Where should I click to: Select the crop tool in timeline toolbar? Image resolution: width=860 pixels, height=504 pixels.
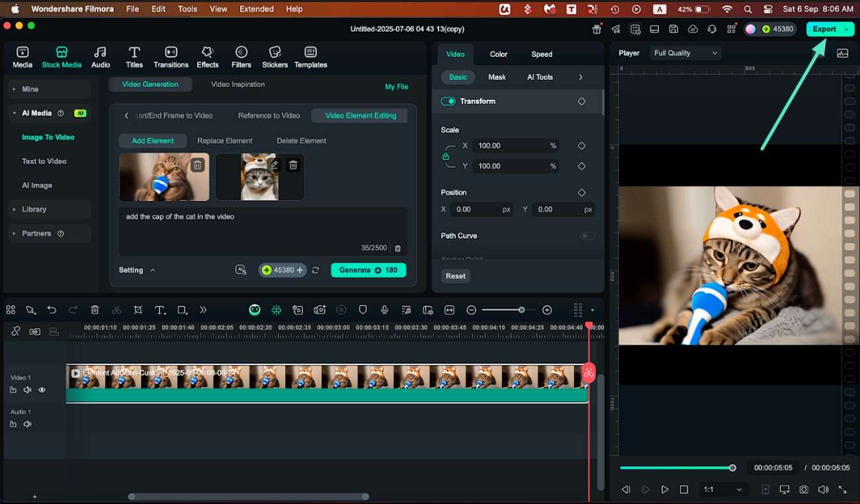point(138,310)
